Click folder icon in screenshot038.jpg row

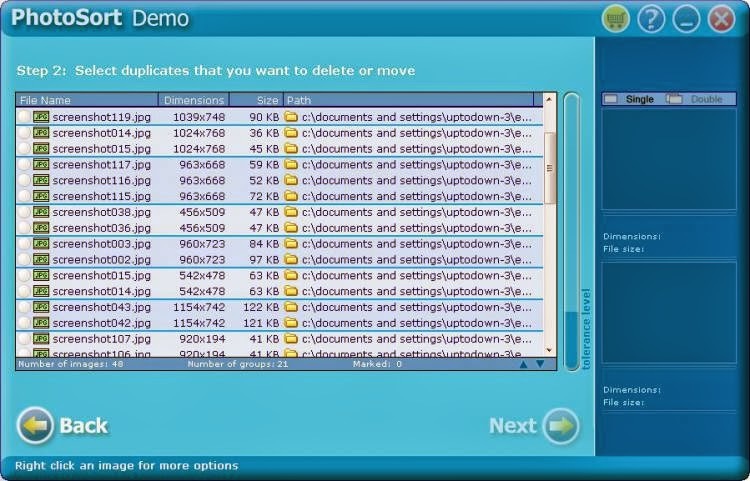click(291, 212)
